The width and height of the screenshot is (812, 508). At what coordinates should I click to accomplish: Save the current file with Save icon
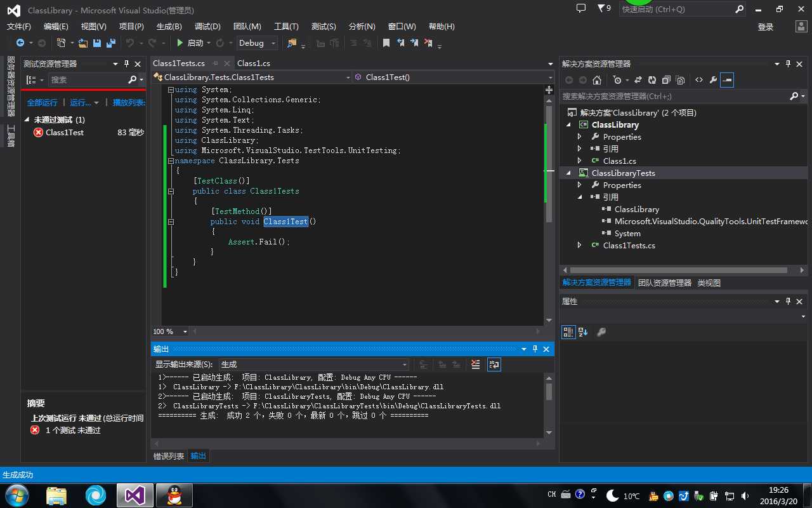97,43
